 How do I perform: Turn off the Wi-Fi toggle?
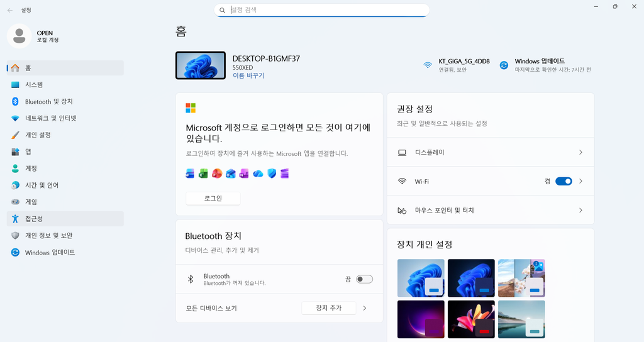(563, 182)
